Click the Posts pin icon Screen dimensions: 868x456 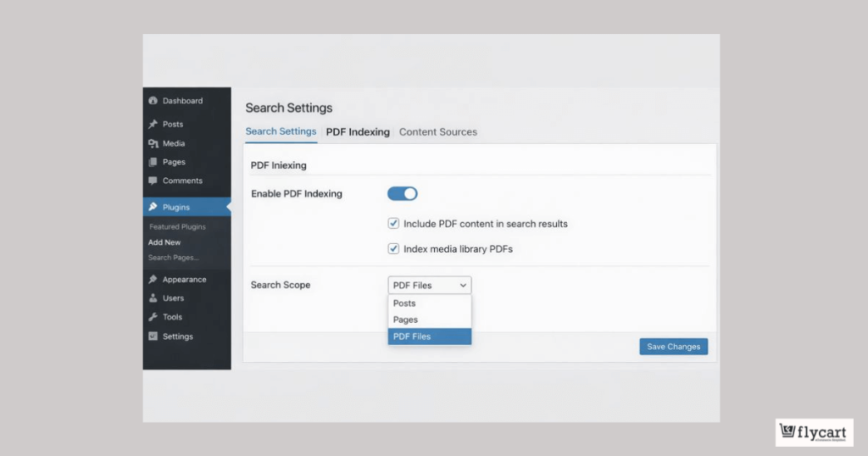(x=153, y=124)
